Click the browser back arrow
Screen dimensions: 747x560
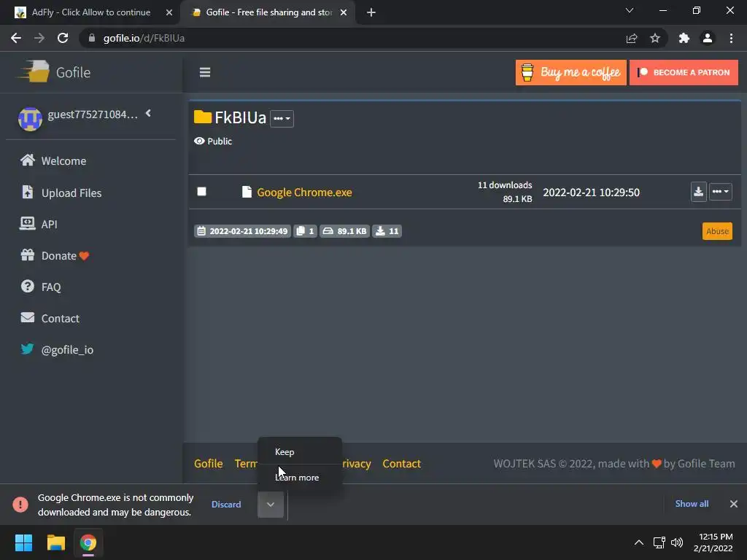[16, 38]
